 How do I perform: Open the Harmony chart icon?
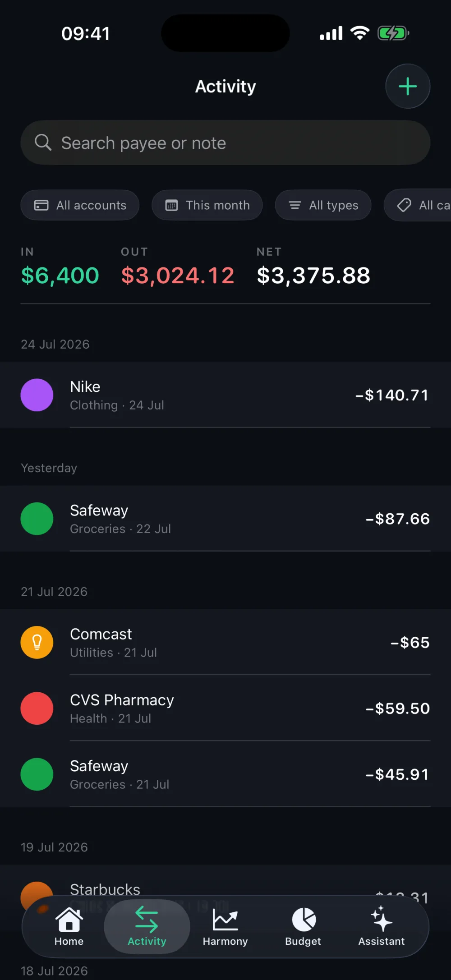(225, 919)
